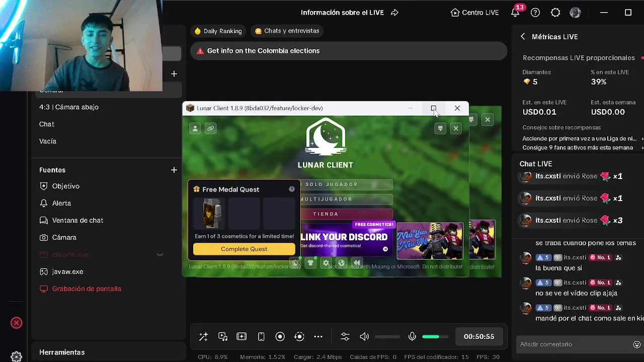
Task: Click the red end-live X circle icon
Action: tap(17, 323)
